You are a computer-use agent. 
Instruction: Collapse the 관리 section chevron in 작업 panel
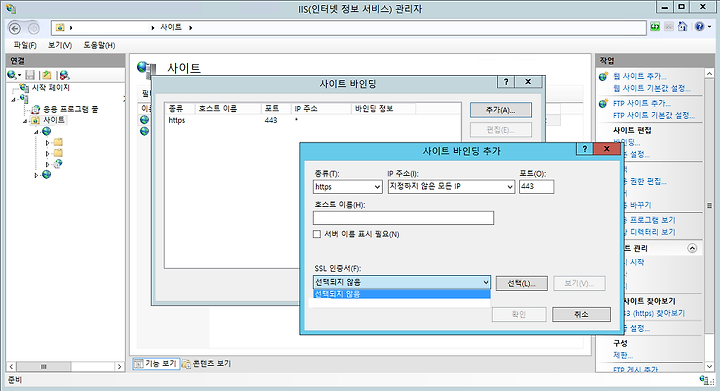[x=692, y=248]
